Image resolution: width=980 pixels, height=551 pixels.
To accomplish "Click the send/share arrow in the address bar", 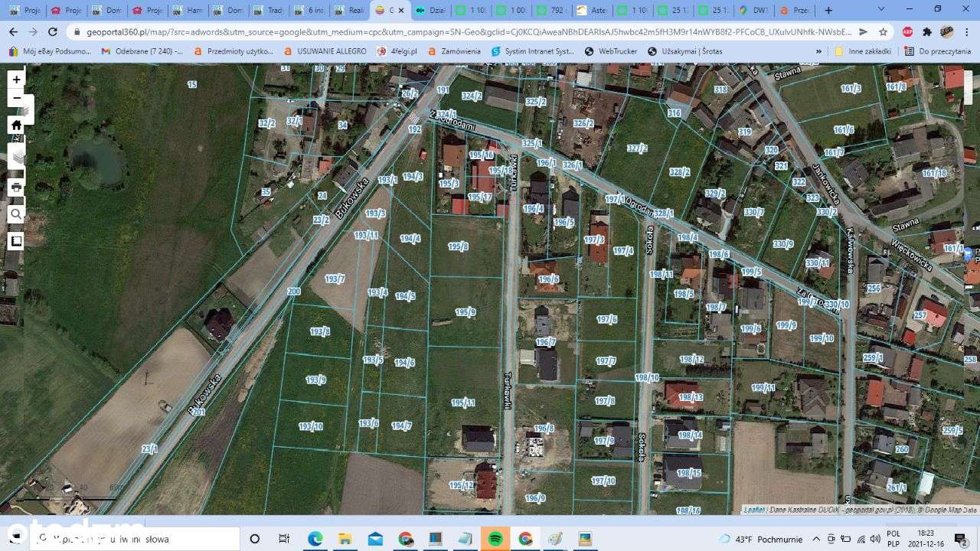I will point(863,32).
